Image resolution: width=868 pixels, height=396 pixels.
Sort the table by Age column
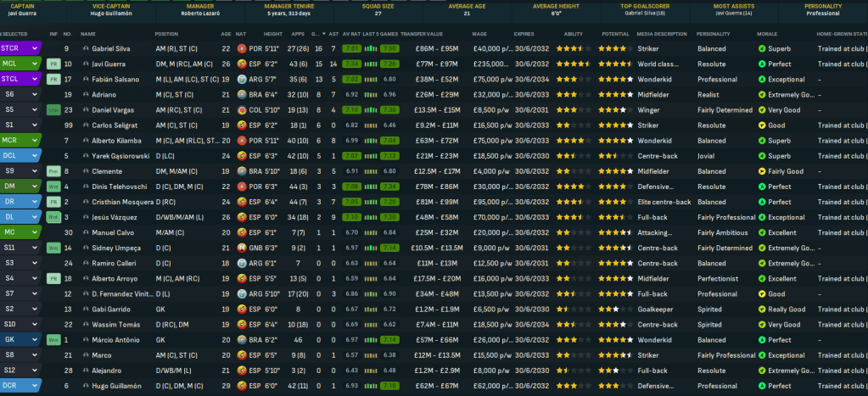(x=226, y=33)
